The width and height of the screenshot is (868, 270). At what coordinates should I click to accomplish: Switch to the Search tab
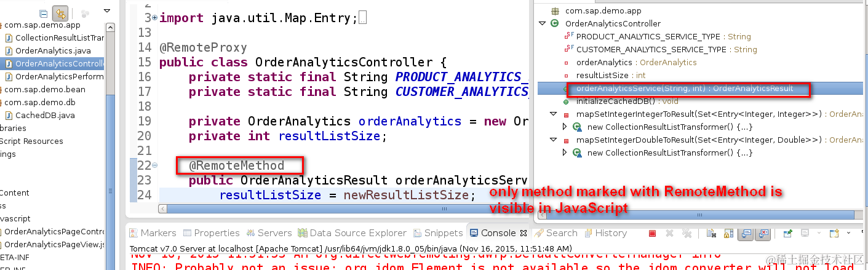point(555,233)
